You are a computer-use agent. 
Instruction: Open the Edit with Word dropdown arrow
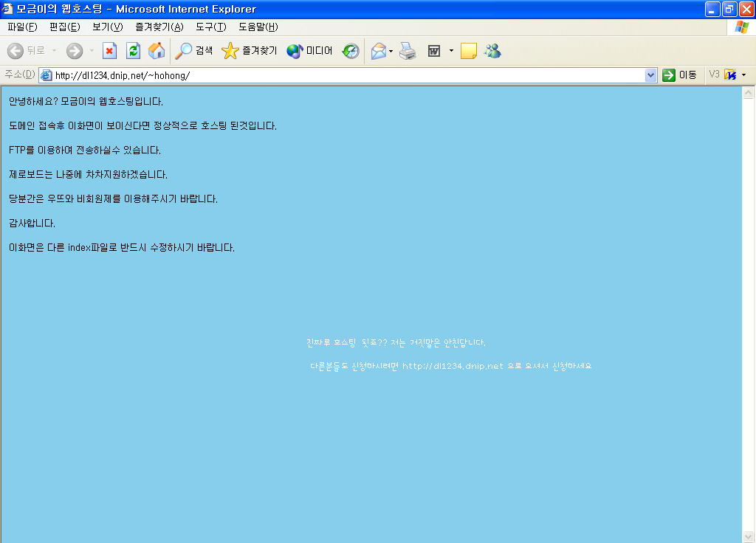point(451,51)
